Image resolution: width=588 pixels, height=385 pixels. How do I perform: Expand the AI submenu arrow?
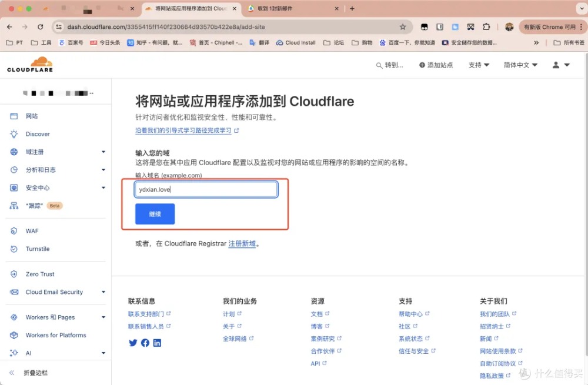coord(103,353)
